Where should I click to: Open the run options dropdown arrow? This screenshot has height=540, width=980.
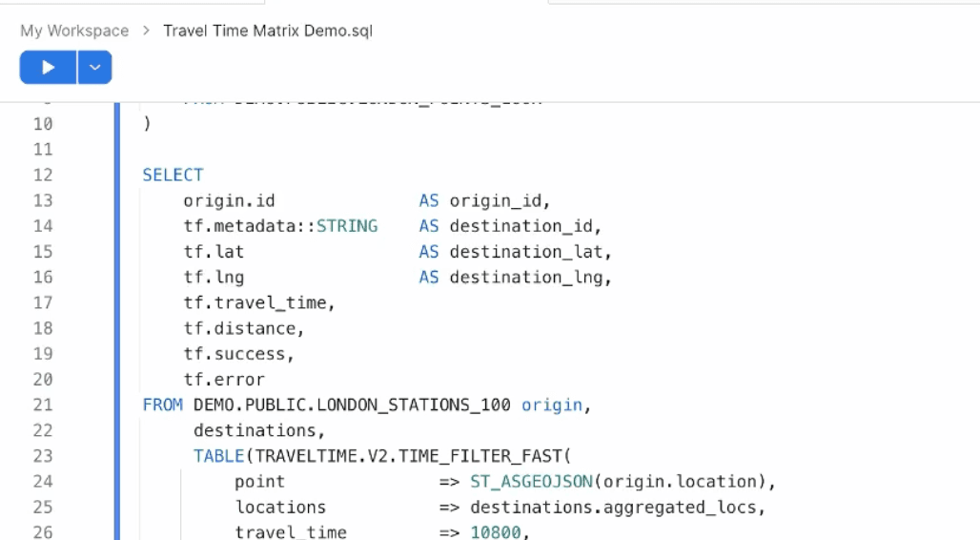pos(95,68)
